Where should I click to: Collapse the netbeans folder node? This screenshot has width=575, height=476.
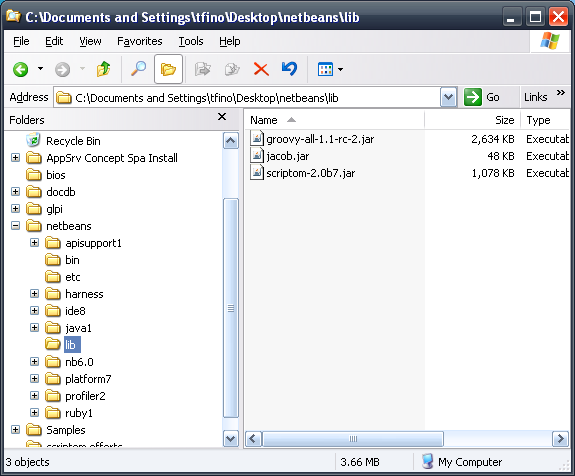tap(15, 226)
